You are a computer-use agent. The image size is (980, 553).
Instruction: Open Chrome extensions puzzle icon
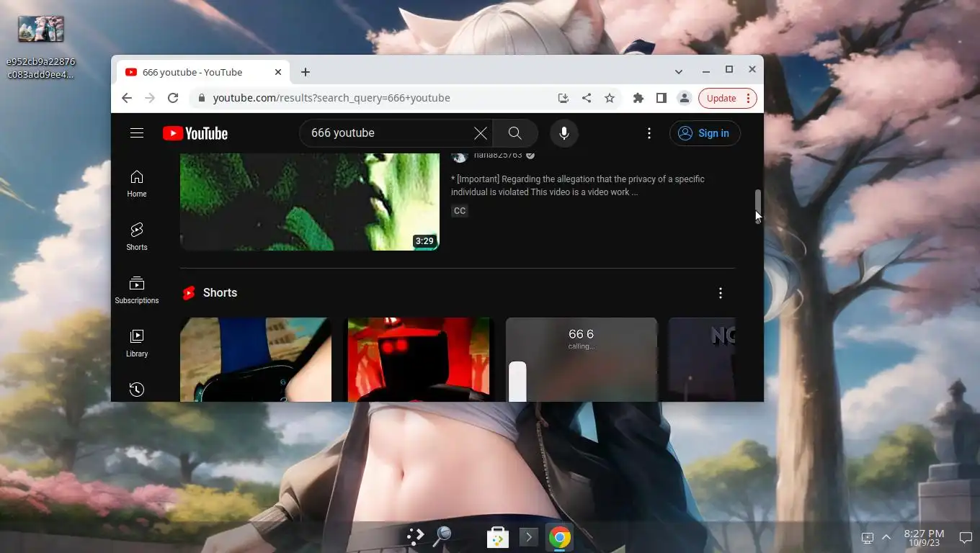click(638, 98)
